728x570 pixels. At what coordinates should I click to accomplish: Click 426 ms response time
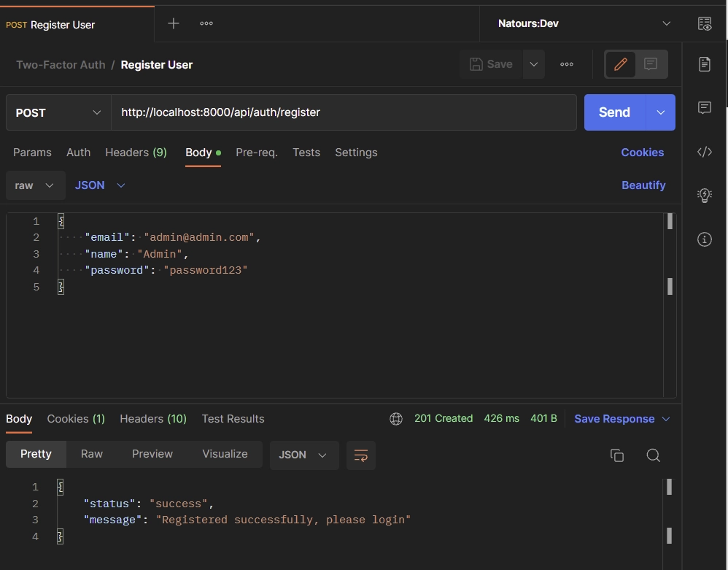coord(501,418)
